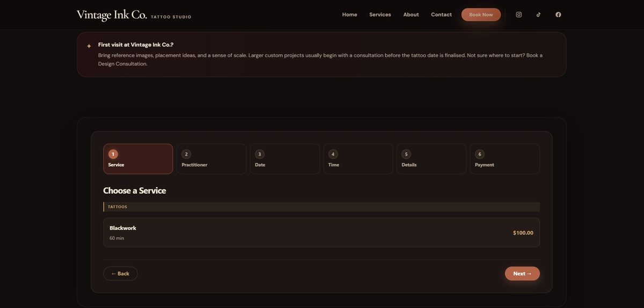Image resolution: width=644 pixels, height=308 pixels.
Task: Continue with the Next button
Action: pyautogui.click(x=522, y=274)
